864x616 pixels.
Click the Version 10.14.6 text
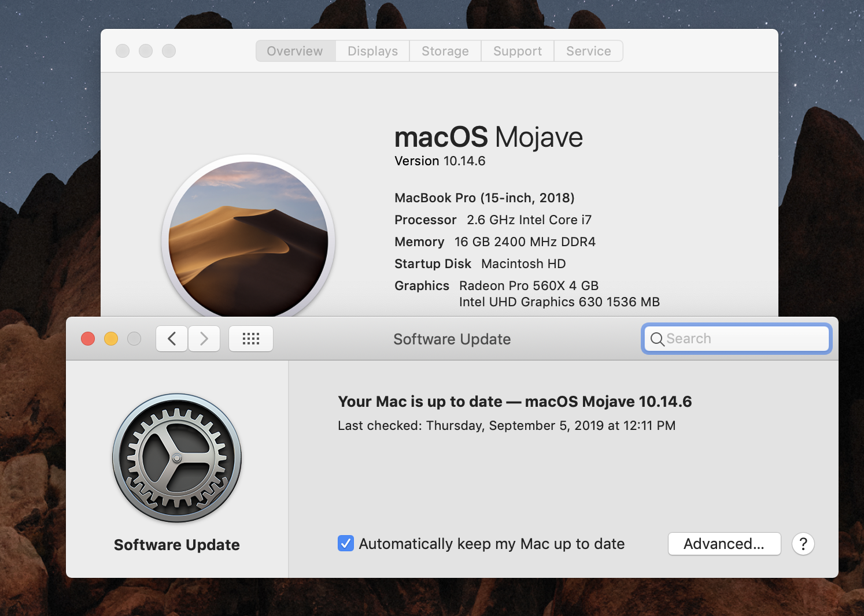point(440,161)
